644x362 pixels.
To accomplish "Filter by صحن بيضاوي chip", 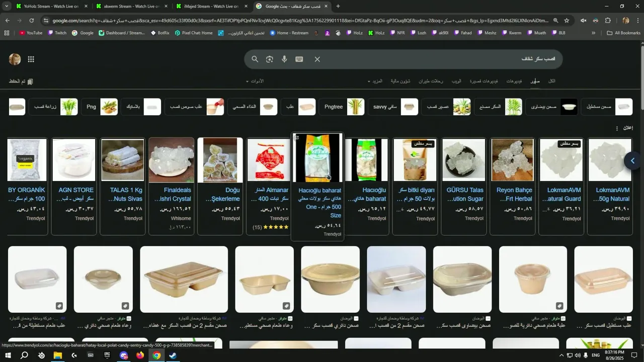I will coord(552,107).
